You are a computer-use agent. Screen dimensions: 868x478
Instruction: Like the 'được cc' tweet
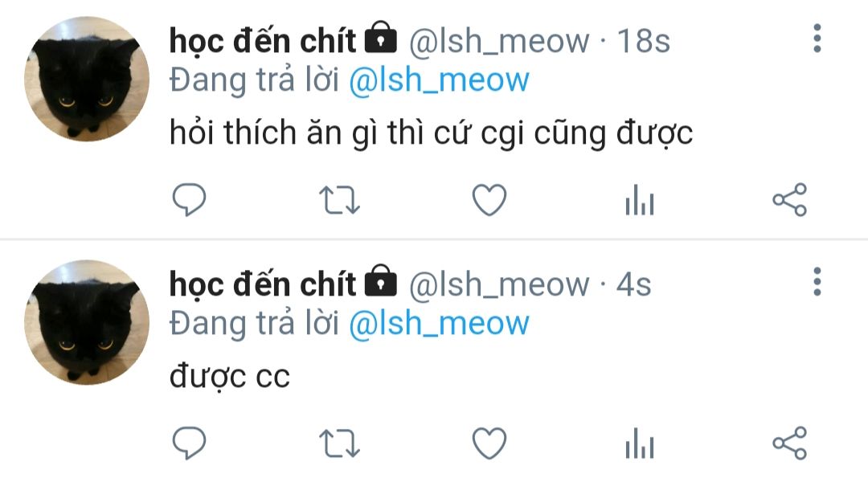[x=489, y=443]
